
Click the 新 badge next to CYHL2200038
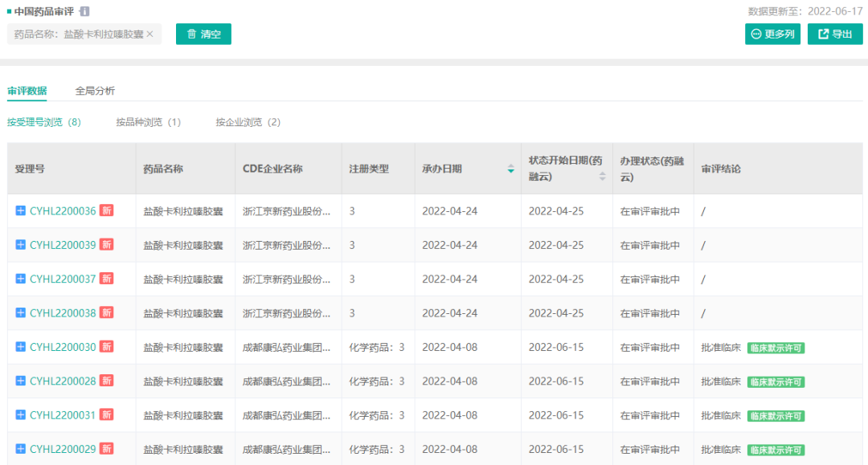[106, 313]
